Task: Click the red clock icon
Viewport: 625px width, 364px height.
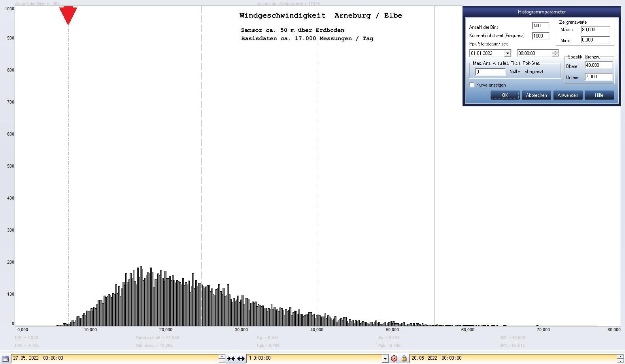Action: (394, 358)
